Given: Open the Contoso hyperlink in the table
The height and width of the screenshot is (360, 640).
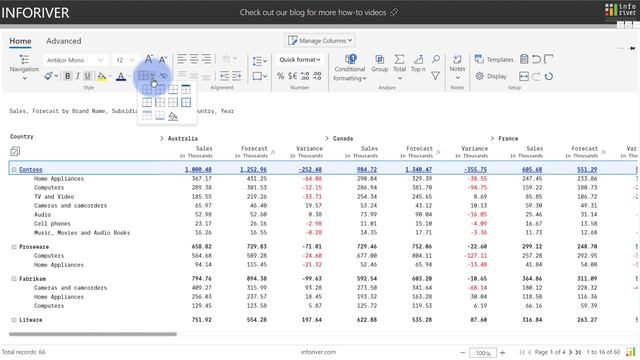Looking at the screenshot, I should click(x=31, y=169).
